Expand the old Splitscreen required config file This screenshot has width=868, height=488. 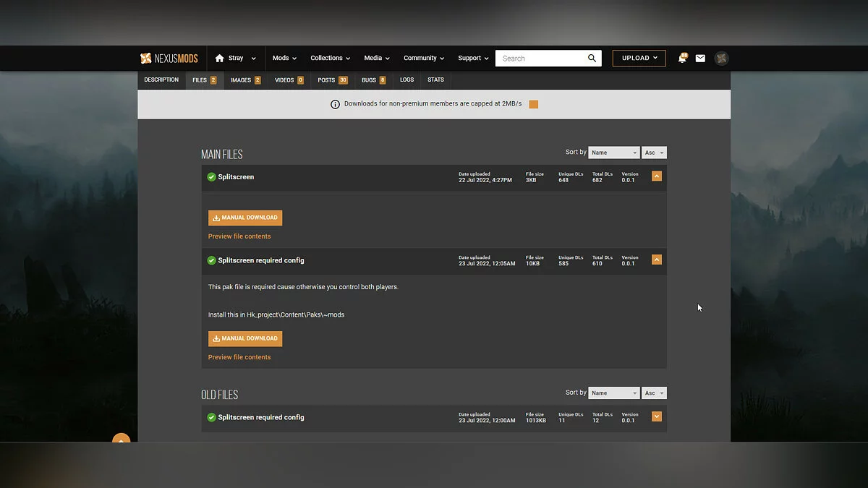(x=656, y=416)
